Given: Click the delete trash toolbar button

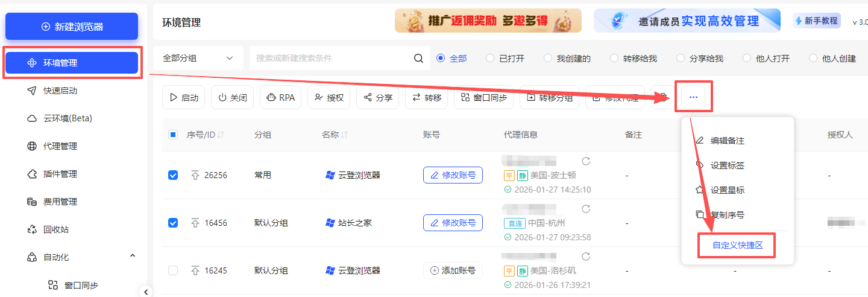Looking at the screenshot, I should click(x=663, y=97).
